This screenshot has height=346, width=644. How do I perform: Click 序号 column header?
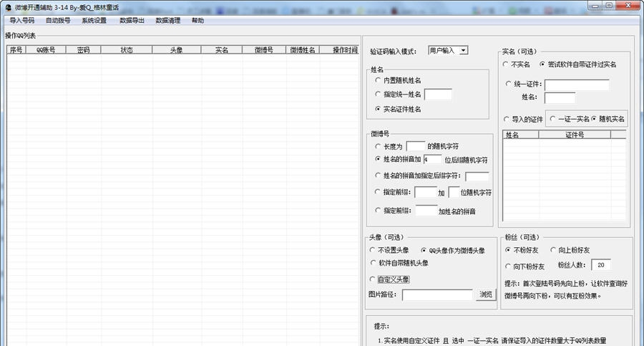tap(16, 49)
